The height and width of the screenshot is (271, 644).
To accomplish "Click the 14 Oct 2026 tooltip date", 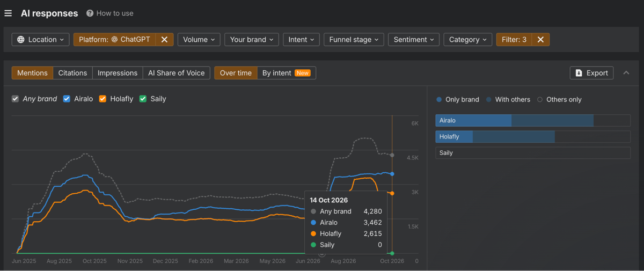I will click(x=328, y=200).
